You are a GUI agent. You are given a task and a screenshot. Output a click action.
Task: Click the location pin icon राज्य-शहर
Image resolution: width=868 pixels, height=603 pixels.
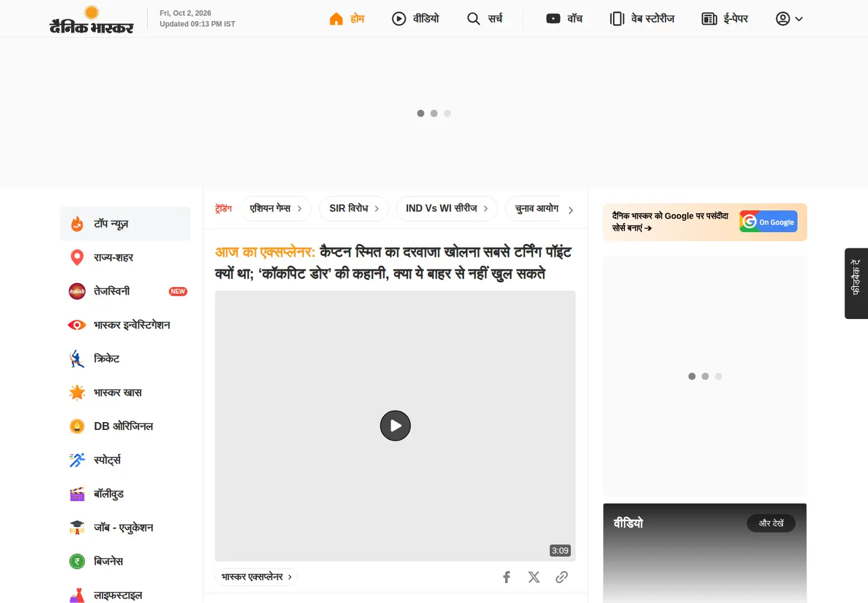click(77, 257)
